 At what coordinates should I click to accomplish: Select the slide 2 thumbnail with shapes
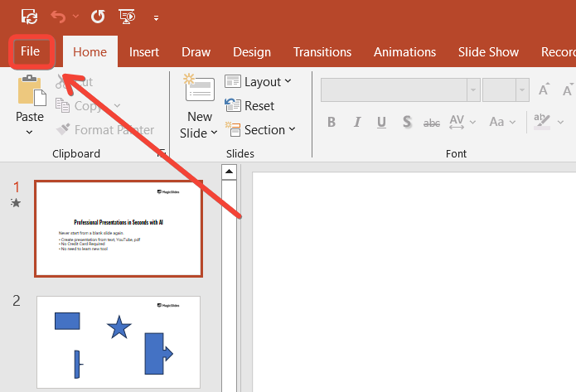[119, 341]
